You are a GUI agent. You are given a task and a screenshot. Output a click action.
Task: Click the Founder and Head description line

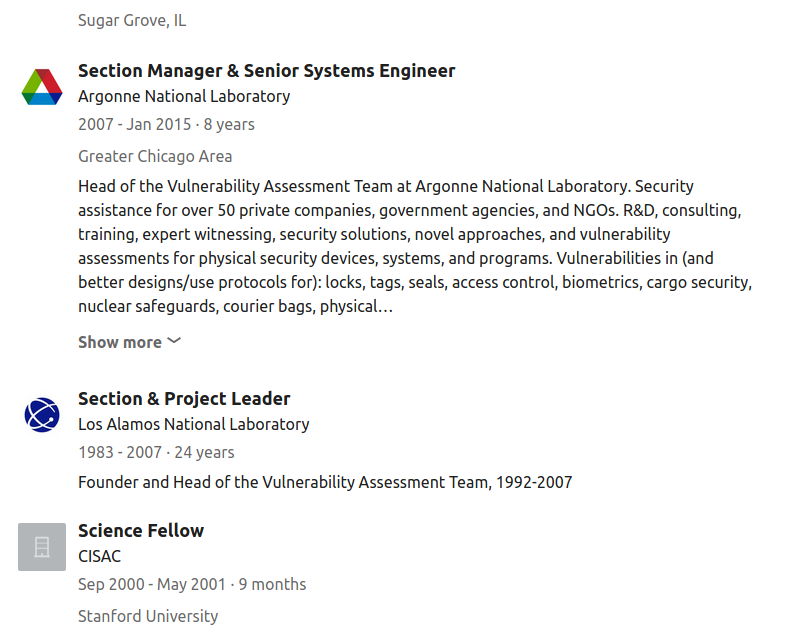[325, 482]
